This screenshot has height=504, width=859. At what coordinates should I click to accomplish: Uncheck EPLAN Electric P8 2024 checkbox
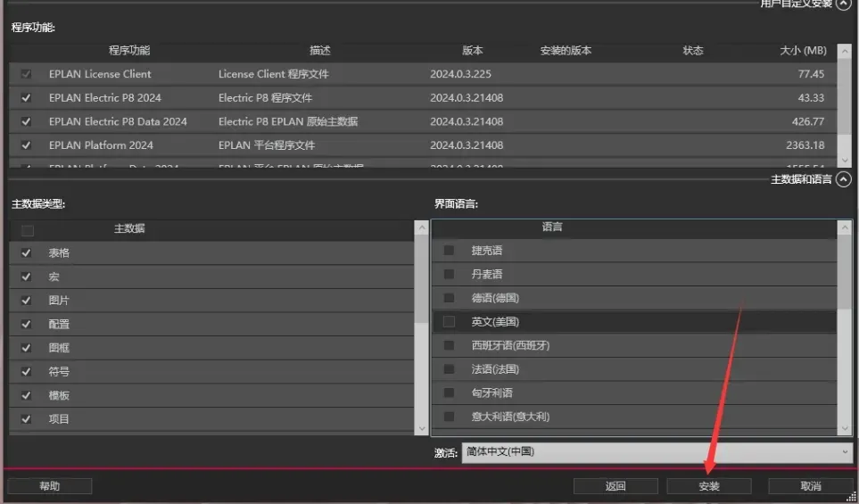[26, 98]
